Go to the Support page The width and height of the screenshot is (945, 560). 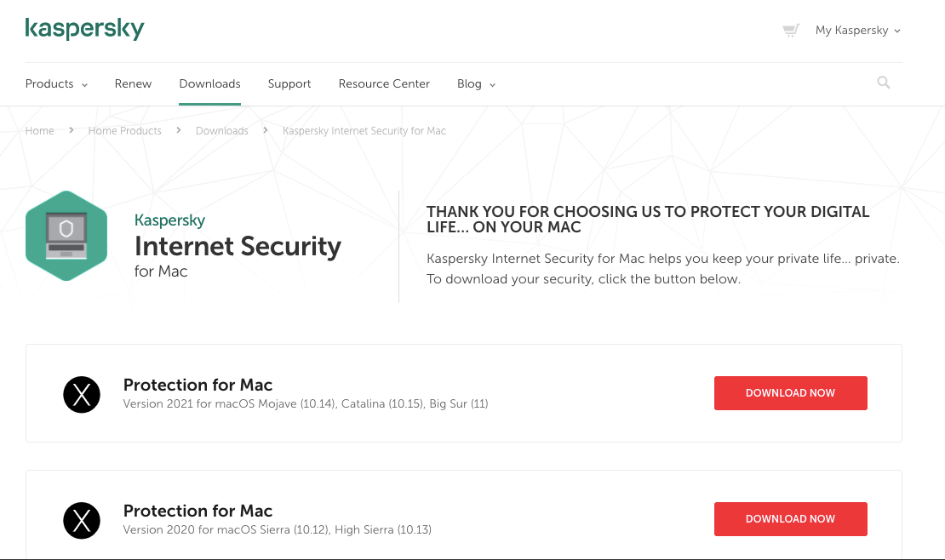click(289, 84)
